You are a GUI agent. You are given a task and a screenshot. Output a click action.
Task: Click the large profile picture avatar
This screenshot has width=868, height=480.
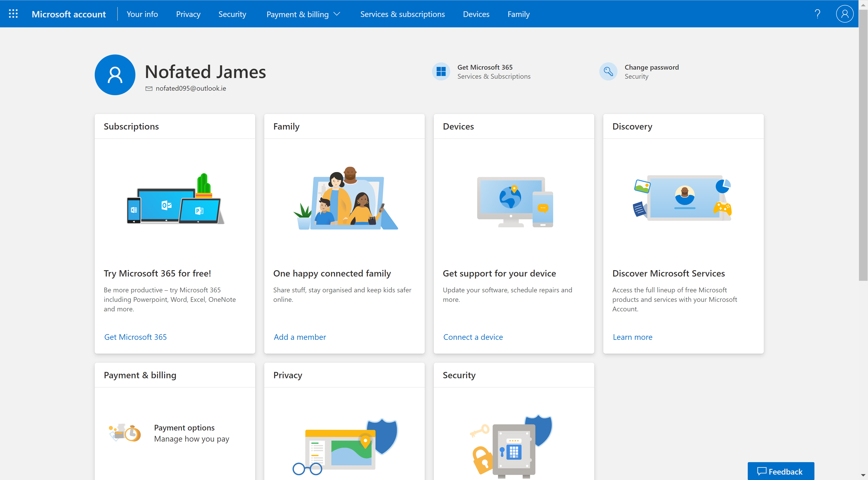click(115, 75)
